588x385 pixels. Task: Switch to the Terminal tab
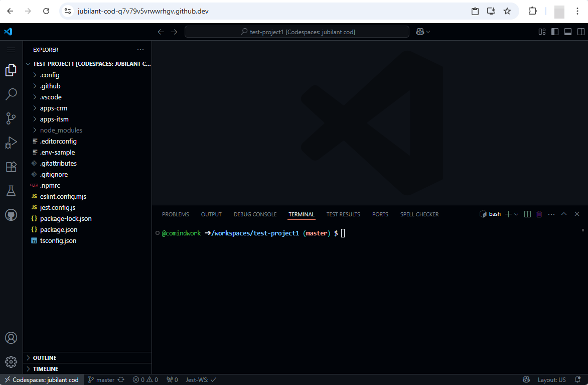tap(302, 214)
